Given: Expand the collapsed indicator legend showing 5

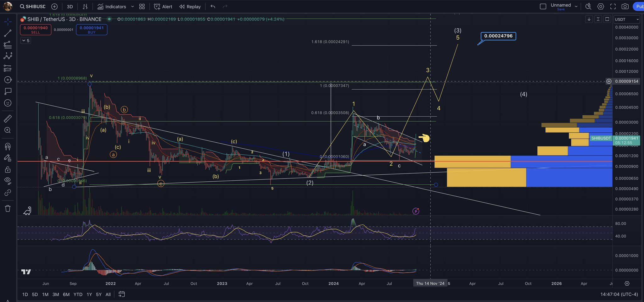Looking at the screenshot, I should click(25, 41).
